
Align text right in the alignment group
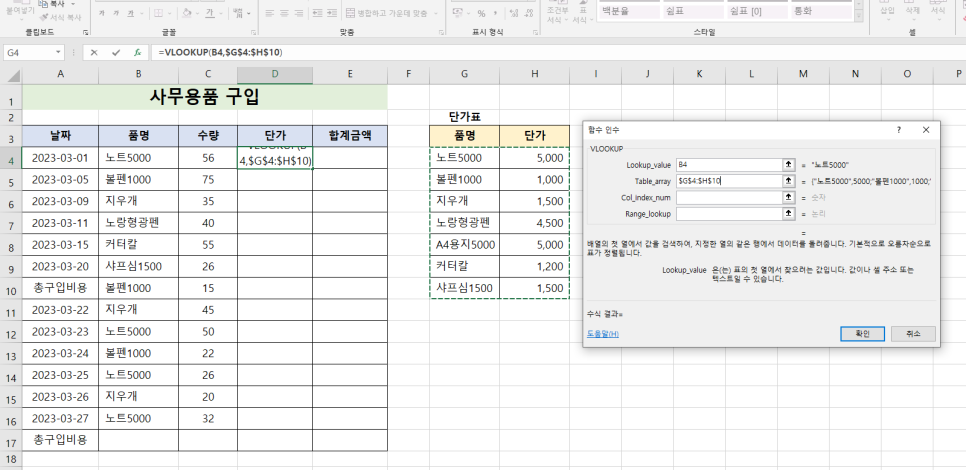299,13
